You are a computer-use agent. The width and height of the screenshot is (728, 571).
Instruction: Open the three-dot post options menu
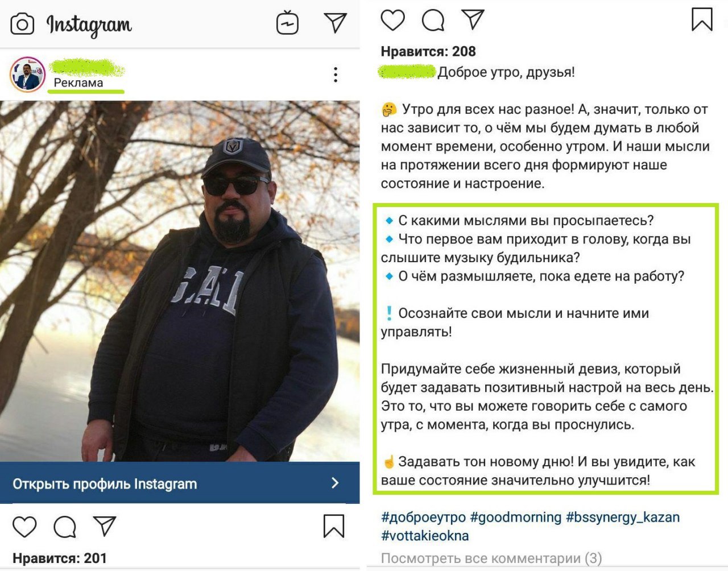336,75
